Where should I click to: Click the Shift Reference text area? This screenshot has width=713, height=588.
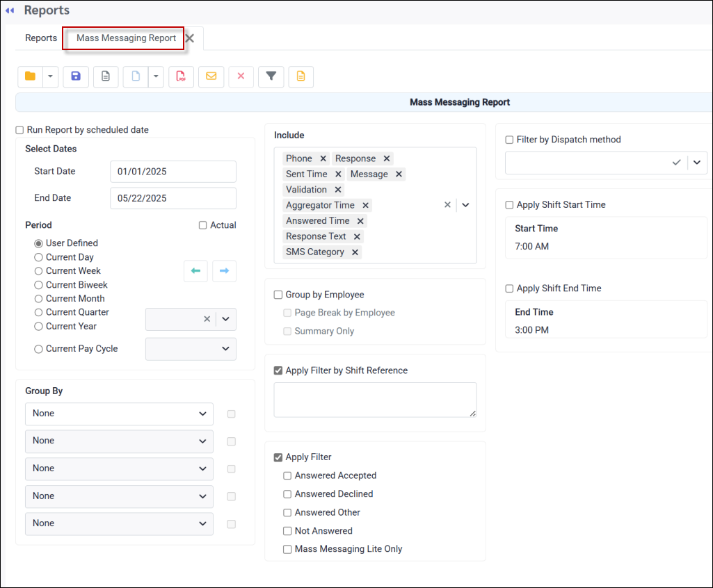[375, 400]
